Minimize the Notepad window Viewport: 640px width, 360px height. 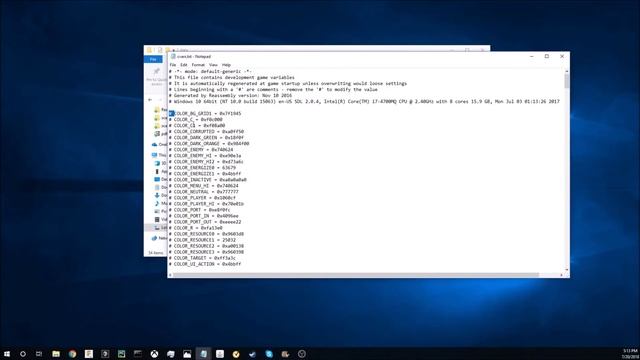pos(532,56)
